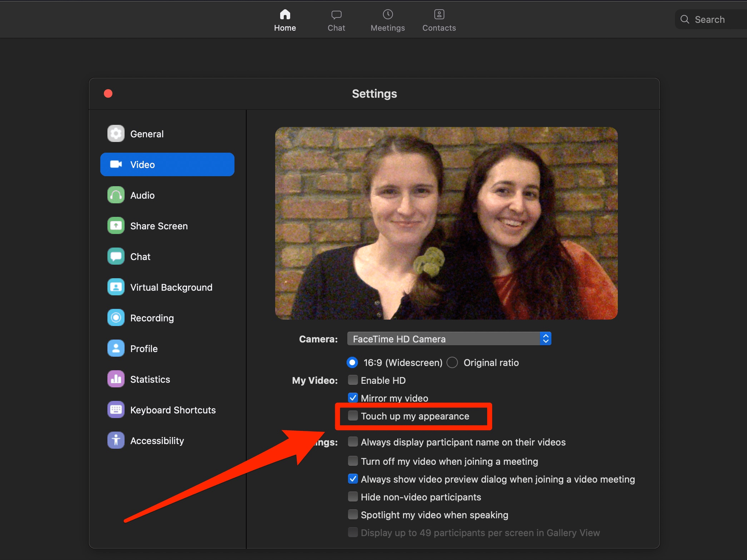The width and height of the screenshot is (747, 560).
Task: Enable the Touch up my appearance checkbox
Action: [x=353, y=416]
